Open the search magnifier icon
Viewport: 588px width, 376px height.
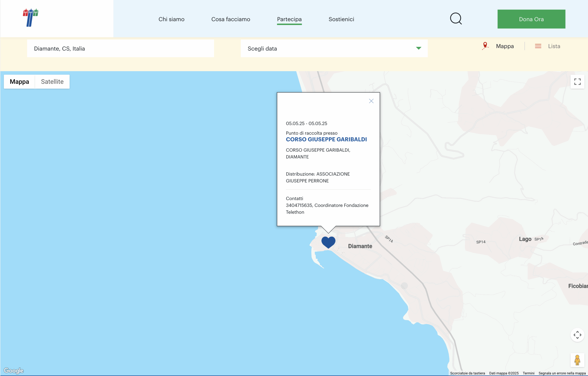[x=456, y=19]
